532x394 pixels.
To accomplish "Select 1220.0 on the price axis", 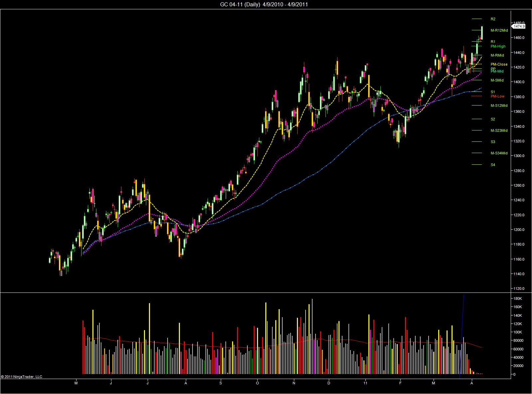I will (519, 215).
